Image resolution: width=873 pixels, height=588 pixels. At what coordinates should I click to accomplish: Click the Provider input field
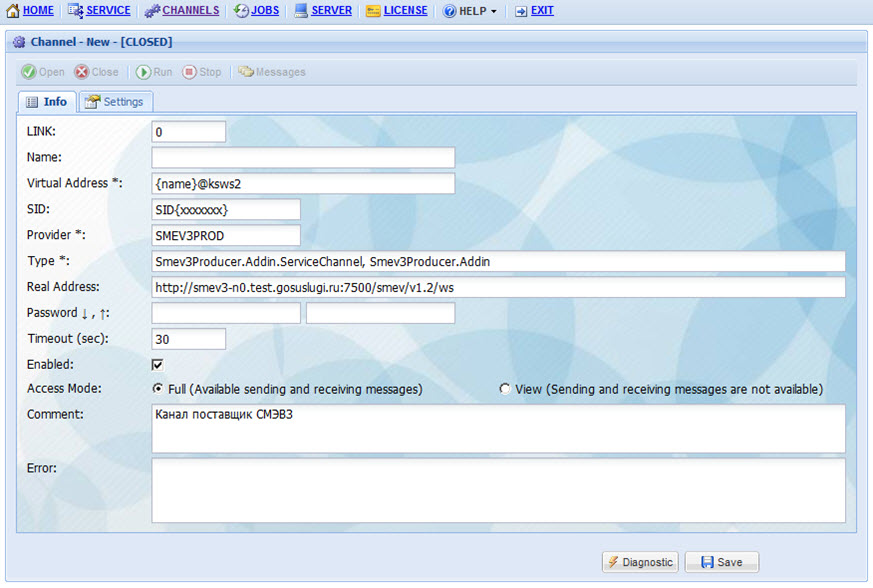coord(226,236)
